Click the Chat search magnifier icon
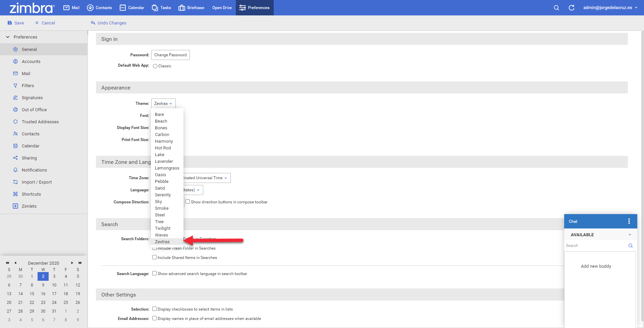Image resolution: width=644 pixels, height=328 pixels. [x=631, y=246]
